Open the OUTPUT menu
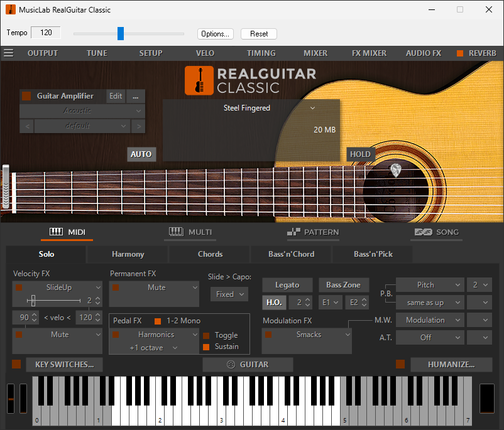Viewport: 504px width, 430px height. tap(43, 53)
